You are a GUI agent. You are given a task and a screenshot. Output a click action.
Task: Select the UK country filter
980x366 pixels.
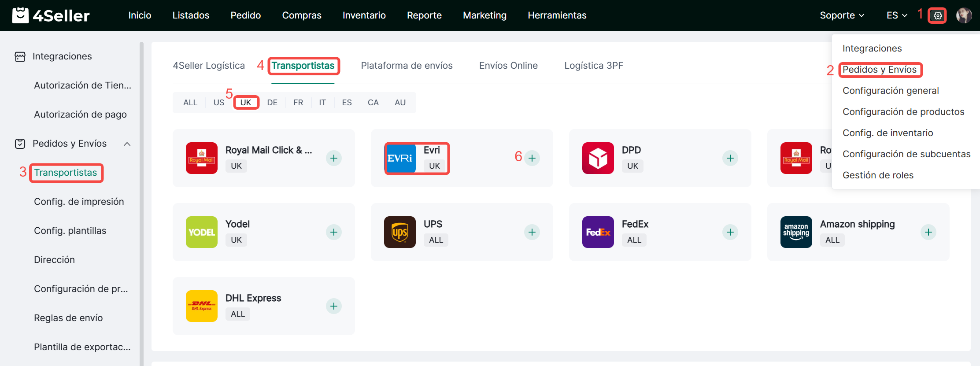point(246,103)
